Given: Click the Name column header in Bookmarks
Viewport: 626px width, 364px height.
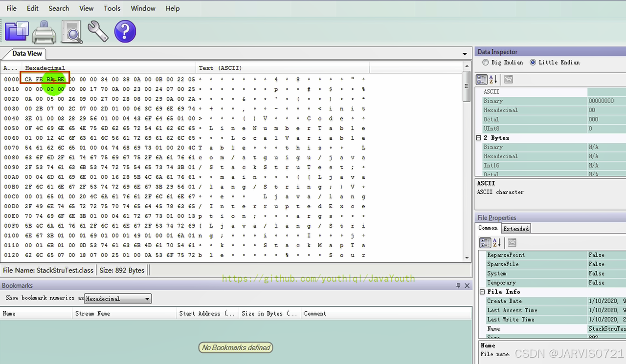Looking at the screenshot, I should point(36,314).
